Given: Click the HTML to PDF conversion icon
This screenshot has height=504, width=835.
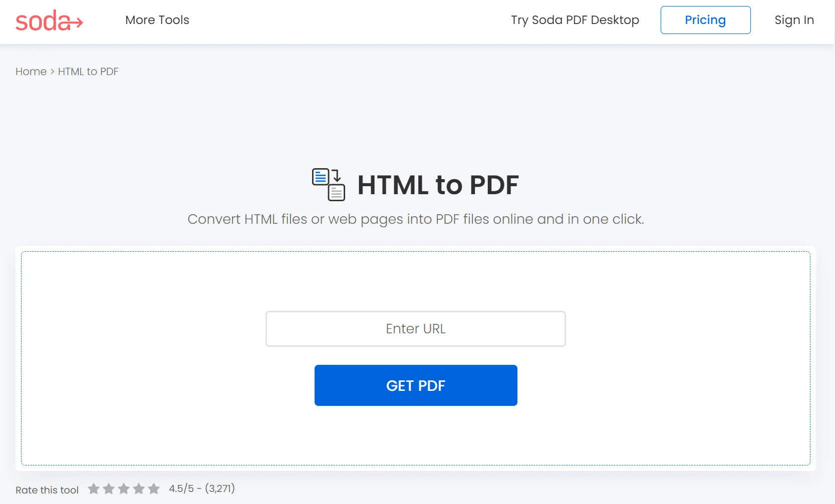Looking at the screenshot, I should pyautogui.click(x=328, y=185).
